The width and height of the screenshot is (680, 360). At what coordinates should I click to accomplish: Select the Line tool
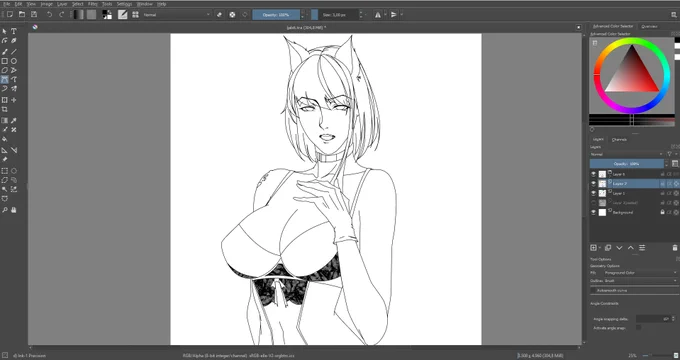coord(14,52)
